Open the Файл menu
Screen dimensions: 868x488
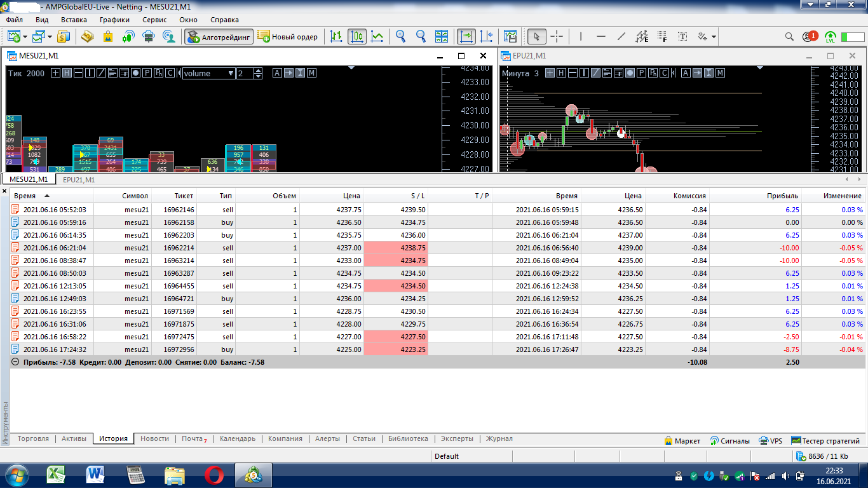point(14,20)
